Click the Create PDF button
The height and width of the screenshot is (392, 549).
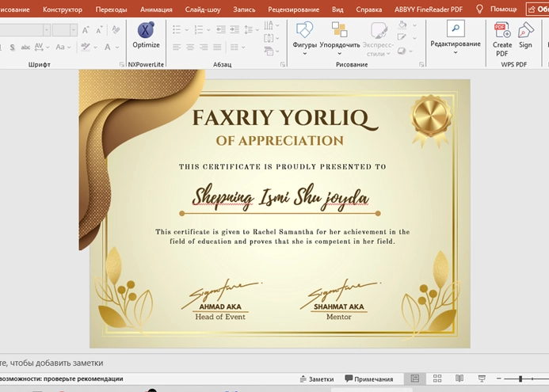[x=502, y=39]
